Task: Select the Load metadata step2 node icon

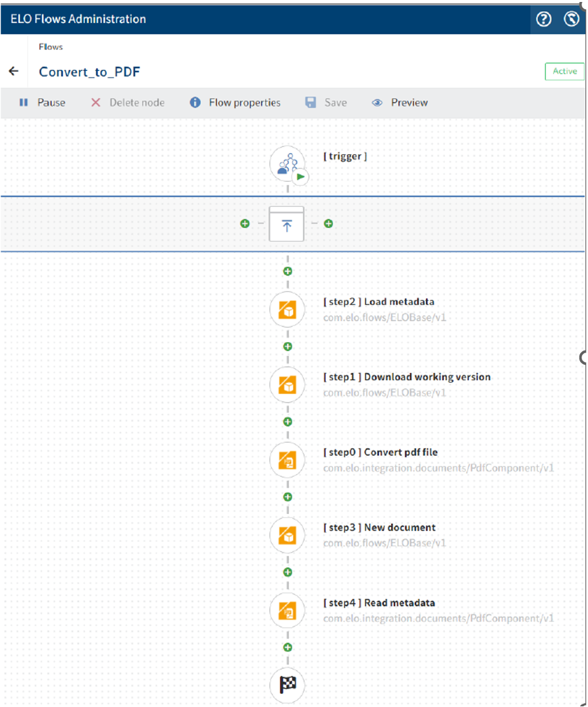Action: [287, 309]
